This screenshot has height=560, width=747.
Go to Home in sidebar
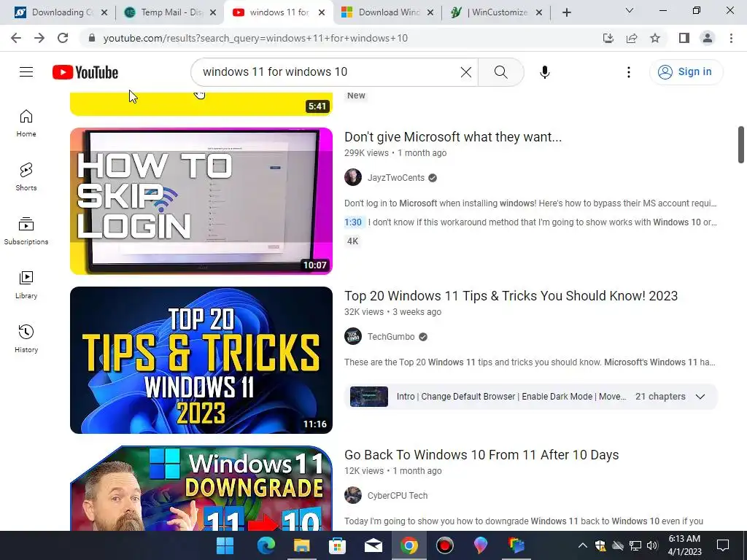point(26,123)
